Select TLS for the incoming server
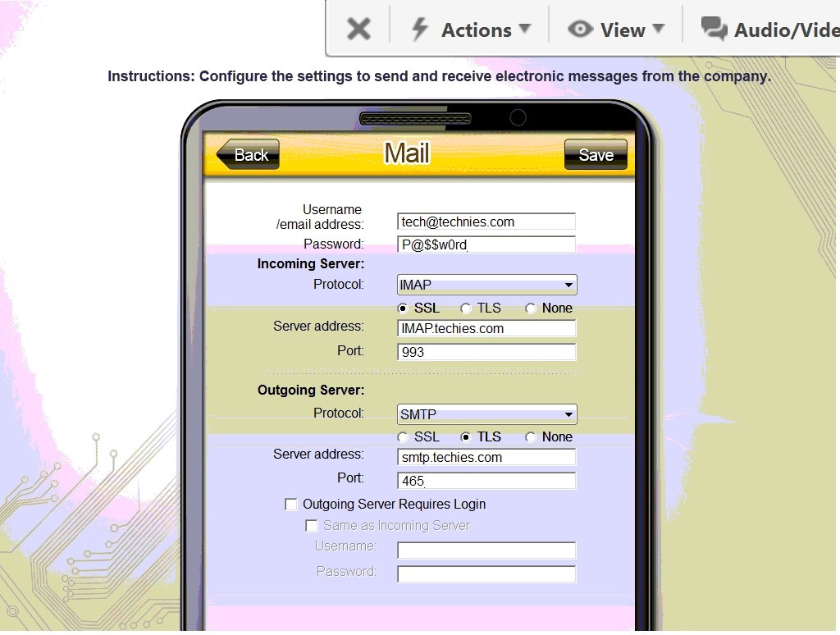Screen dimensions: 840x635 pos(466,308)
